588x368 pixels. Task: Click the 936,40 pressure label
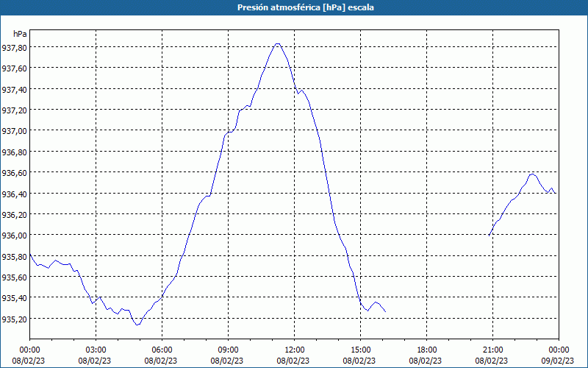tap(14, 194)
